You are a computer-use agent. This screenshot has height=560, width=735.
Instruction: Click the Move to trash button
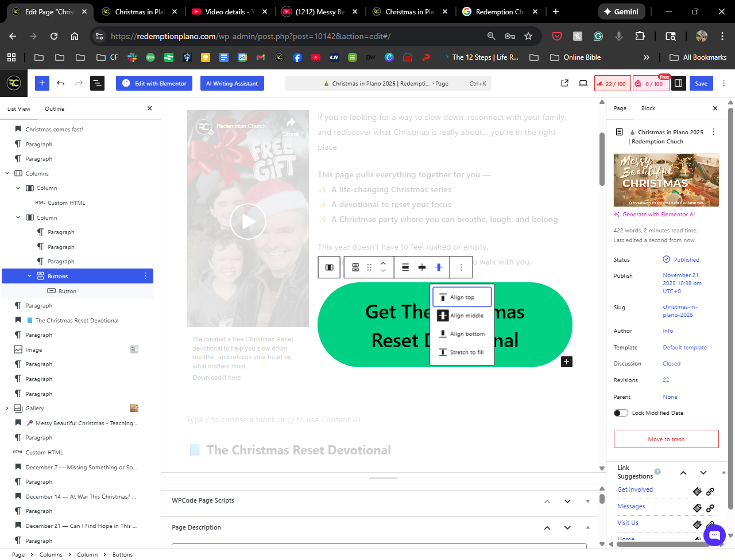[666, 439]
